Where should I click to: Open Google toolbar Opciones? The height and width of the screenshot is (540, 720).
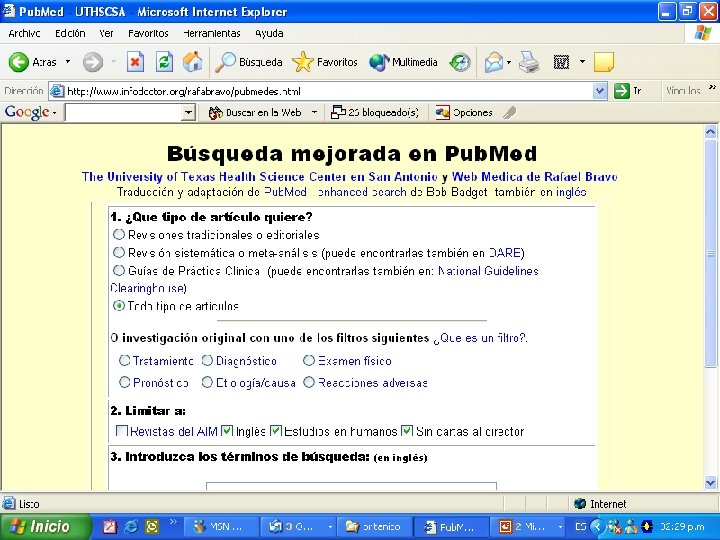pos(464,112)
